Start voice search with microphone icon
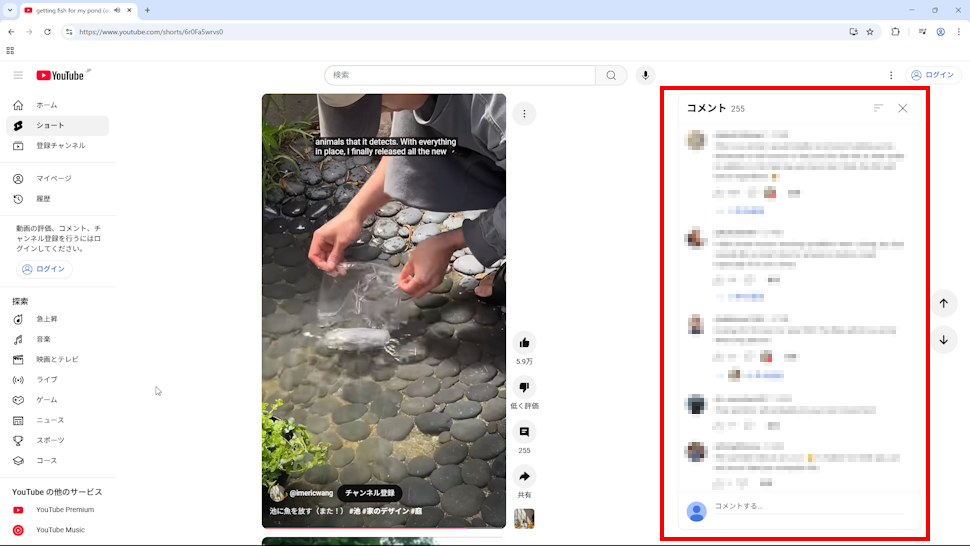Viewport: 970px width, 546px height. 646,75
